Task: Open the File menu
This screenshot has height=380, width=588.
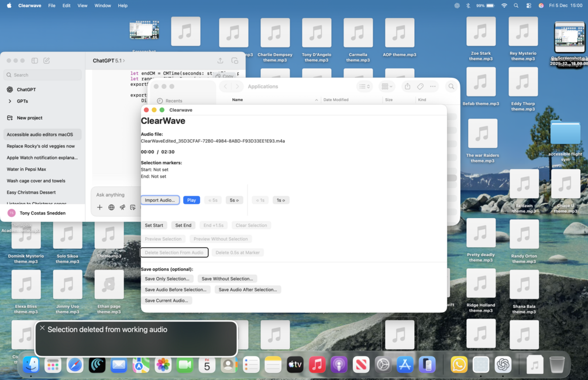Action: tap(51, 6)
